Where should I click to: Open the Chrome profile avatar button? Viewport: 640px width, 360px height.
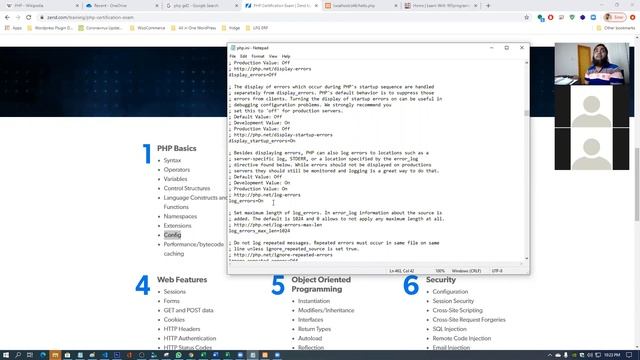pos(615,18)
